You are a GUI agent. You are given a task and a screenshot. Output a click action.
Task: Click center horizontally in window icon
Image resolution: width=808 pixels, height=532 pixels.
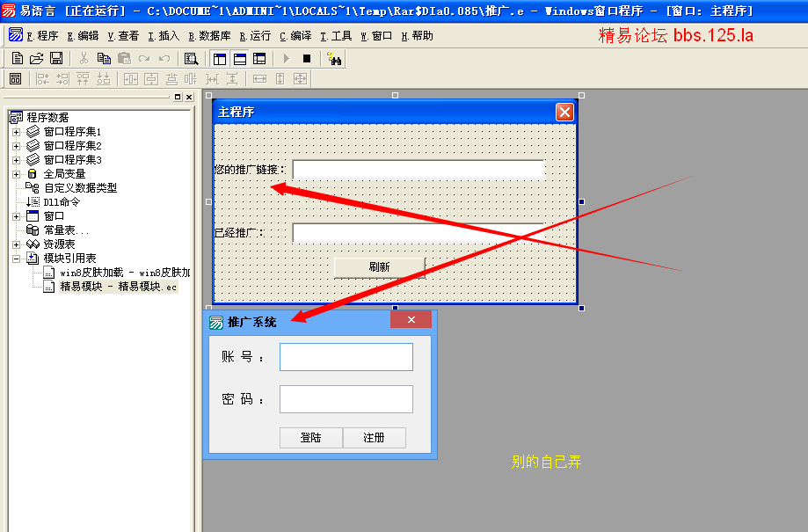[131, 79]
